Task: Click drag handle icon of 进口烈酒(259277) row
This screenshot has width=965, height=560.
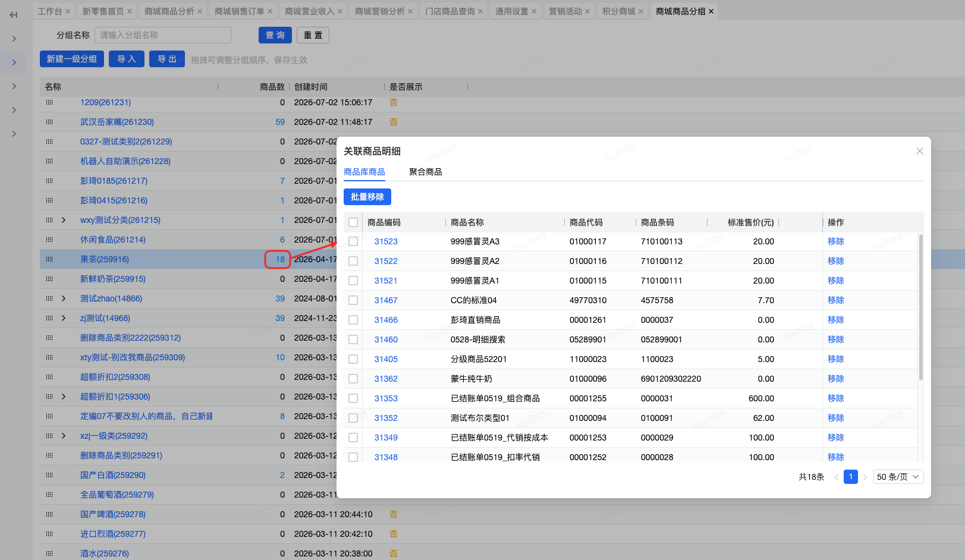Action: point(49,534)
